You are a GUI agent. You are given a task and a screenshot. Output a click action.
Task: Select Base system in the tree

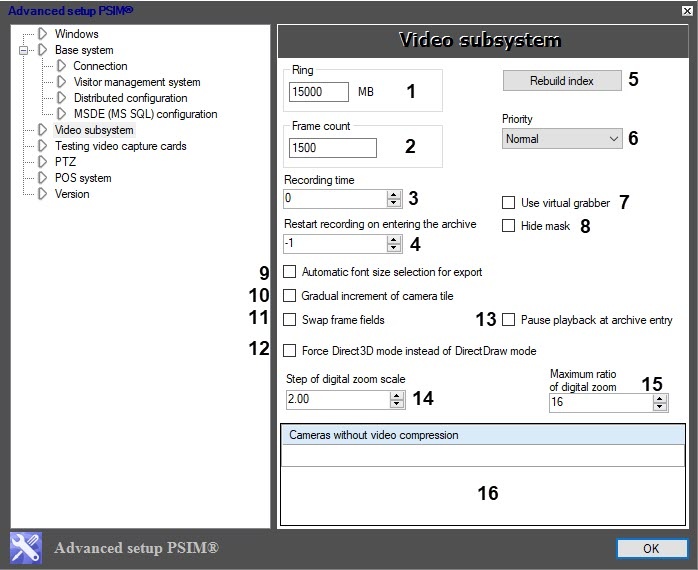(x=84, y=50)
